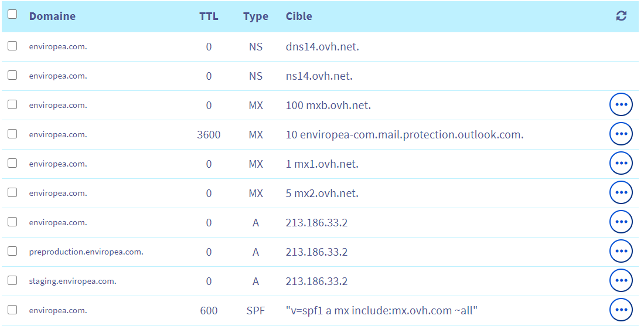This screenshot has width=644, height=329.
Task: Check the dns14.ovh.net. NS record checkbox
Action: click(12, 46)
